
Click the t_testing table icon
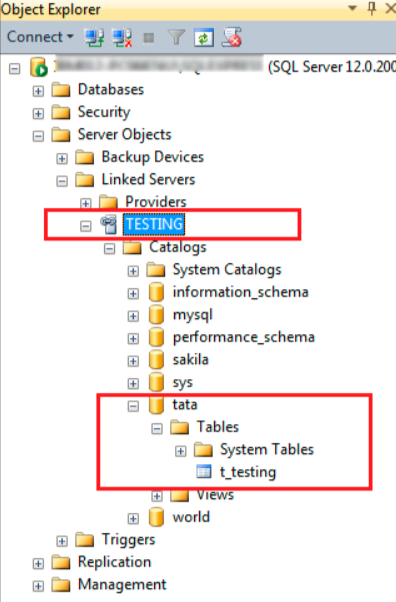204,471
